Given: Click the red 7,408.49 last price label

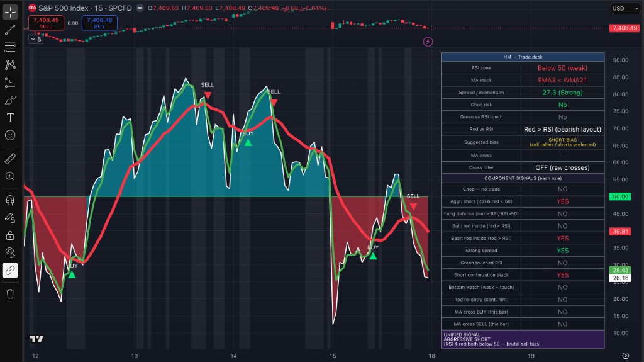Looking at the screenshot, I should (x=624, y=28).
